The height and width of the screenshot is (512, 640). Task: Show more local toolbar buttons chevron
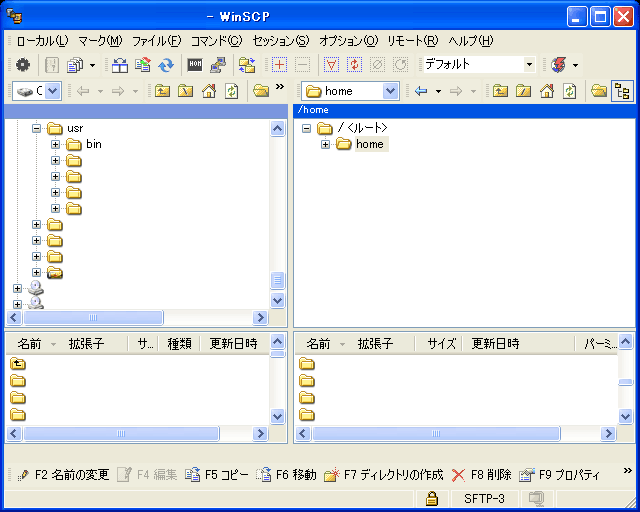280,87
